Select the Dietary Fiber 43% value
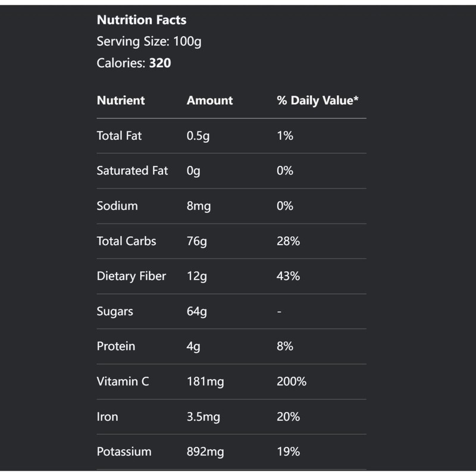The image size is (476, 476). [x=288, y=276]
